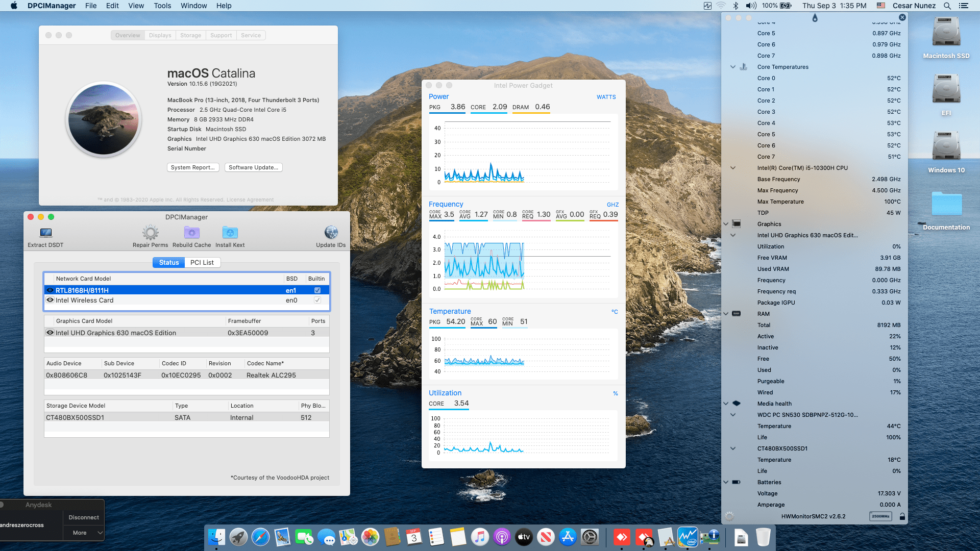
Task: Collapse Intel UHD Graphics 630 subgroup in HWMonitor
Action: pyautogui.click(x=733, y=235)
